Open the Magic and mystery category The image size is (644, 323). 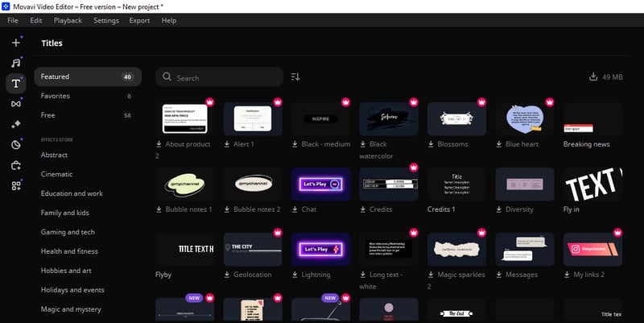[71, 309]
